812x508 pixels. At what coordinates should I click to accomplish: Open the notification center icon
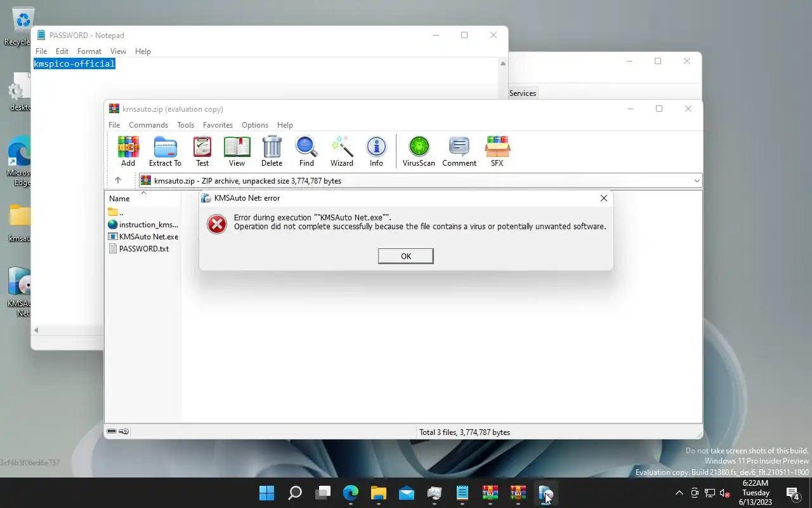point(792,493)
